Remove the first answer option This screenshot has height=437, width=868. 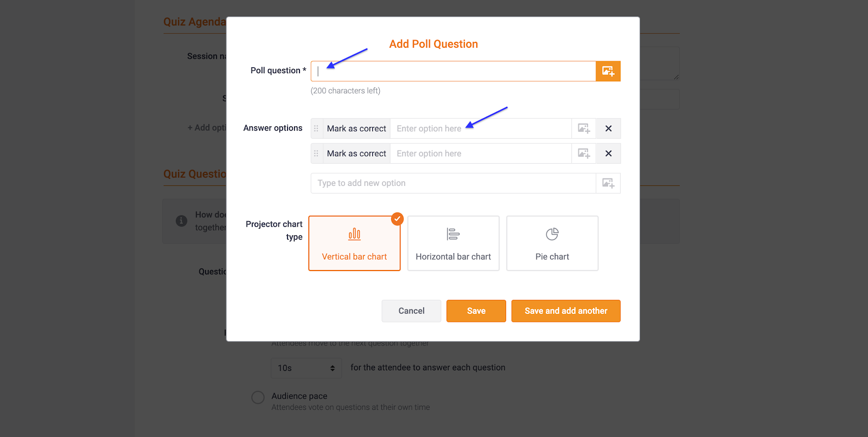[608, 128]
